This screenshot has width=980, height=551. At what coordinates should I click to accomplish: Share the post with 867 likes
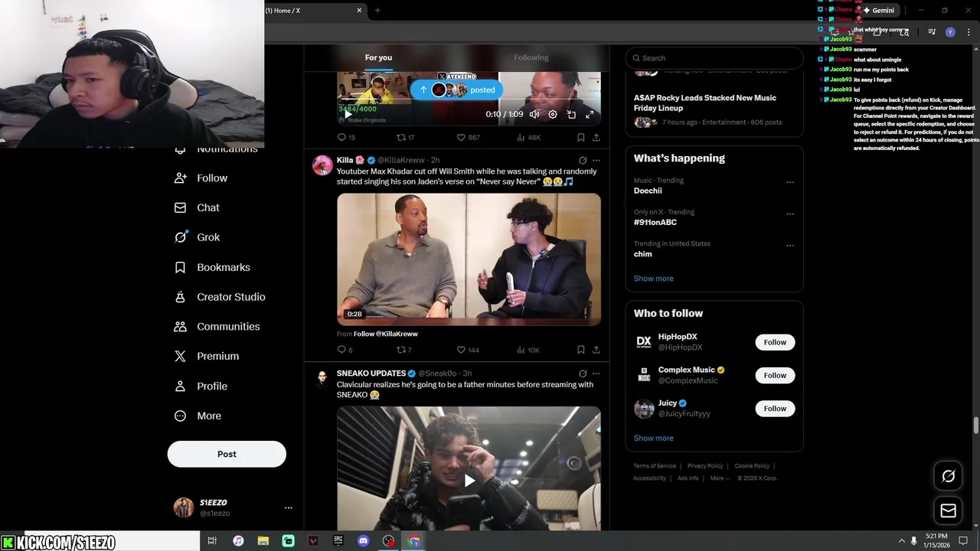coord(596,138)
